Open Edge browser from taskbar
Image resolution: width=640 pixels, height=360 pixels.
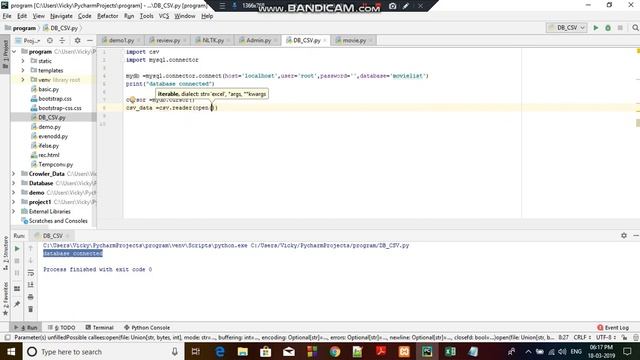220,351
